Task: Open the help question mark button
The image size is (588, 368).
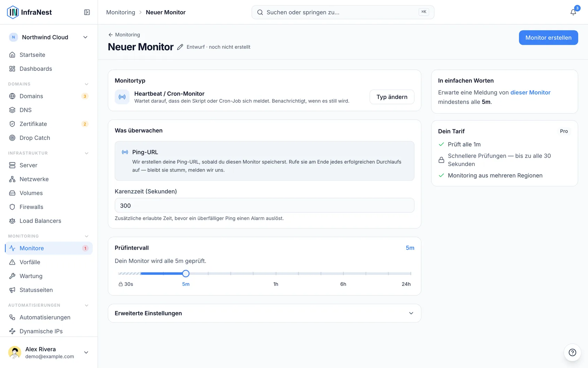Action: point(572,352)
